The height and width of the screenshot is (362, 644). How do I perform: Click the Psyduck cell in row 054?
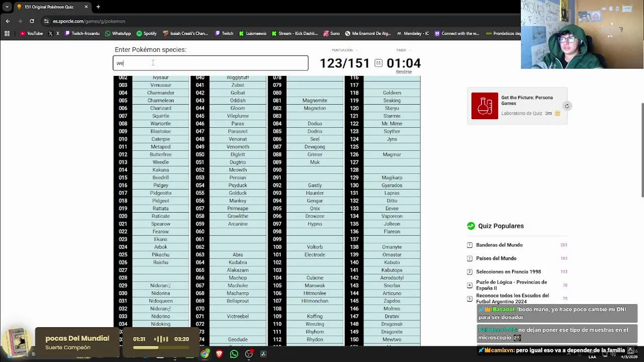(237, 186)
